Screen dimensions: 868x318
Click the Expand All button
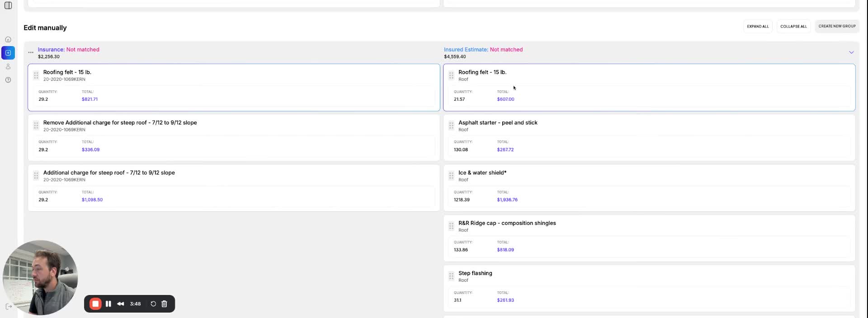click(758, 26)
